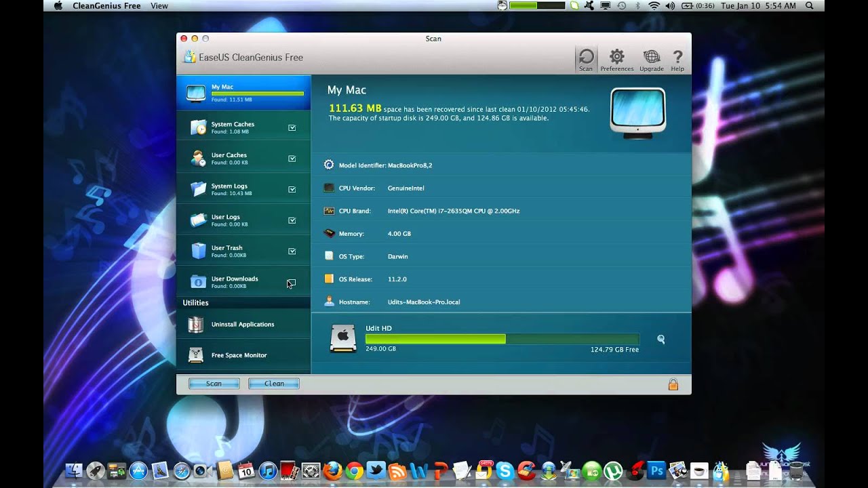Viewport: 868px width, 488px height.
Task: Open the View menu
Action: (x=159, y=5)
